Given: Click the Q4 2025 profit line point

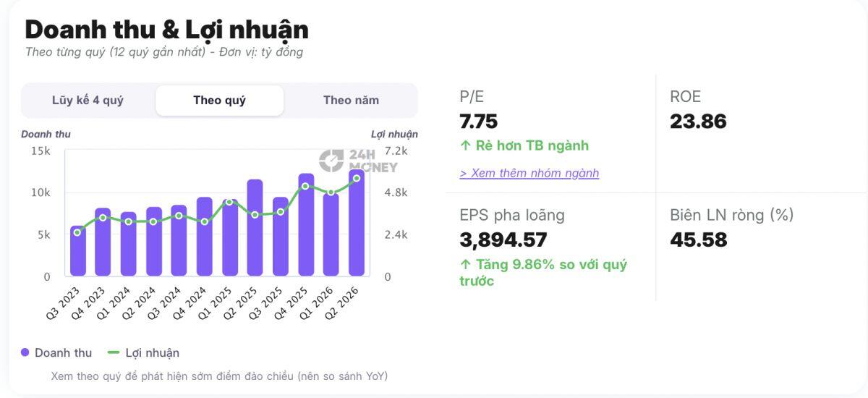Looking at the screenshot, I should point(306,186).
